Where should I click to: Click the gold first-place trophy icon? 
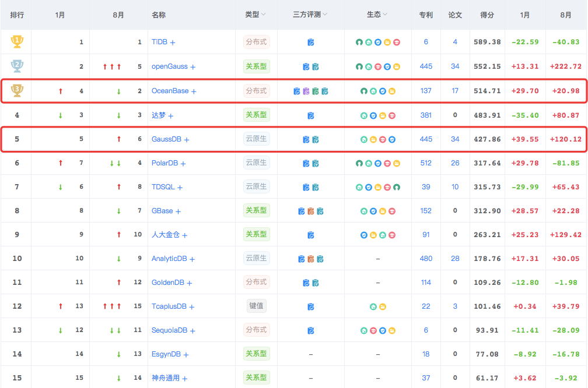[x=17, y=41]
